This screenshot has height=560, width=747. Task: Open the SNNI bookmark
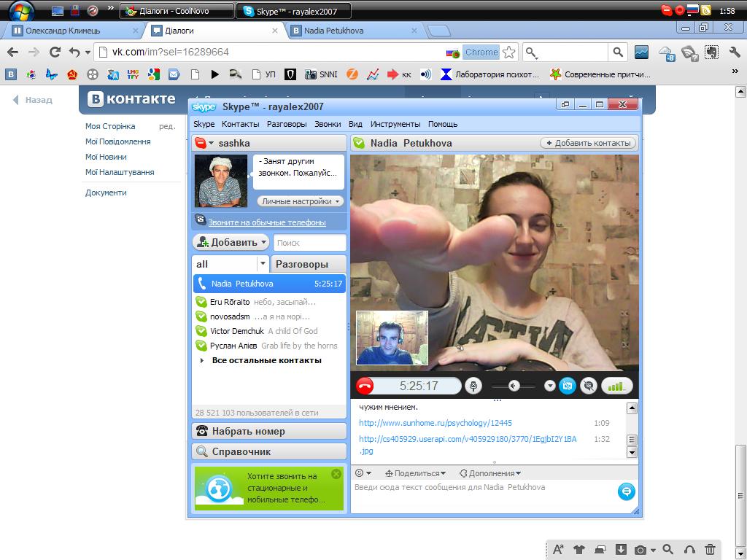pyautogui.click(x=321, y=74)
